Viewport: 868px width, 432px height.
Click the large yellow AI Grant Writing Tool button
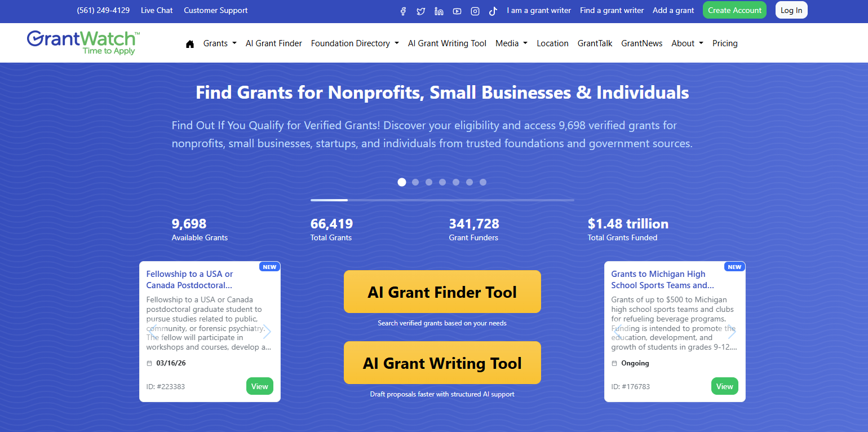[x=442, y=363]
